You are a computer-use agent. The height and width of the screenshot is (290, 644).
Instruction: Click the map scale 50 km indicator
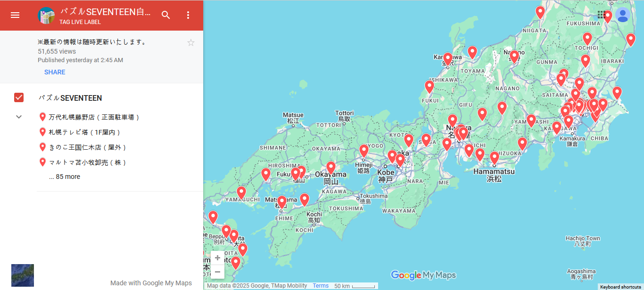(355, 286)
